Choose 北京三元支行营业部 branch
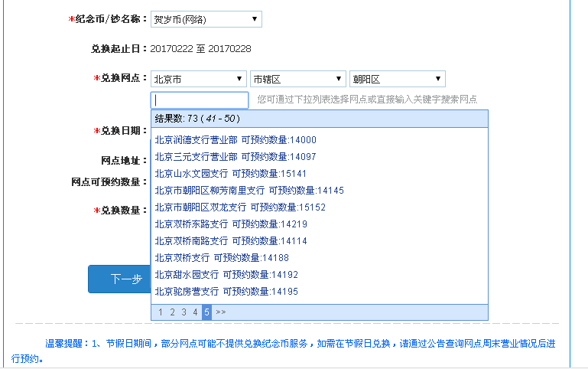Image resolution: width=588 pixels, height=369 pixels. point(235,157)
